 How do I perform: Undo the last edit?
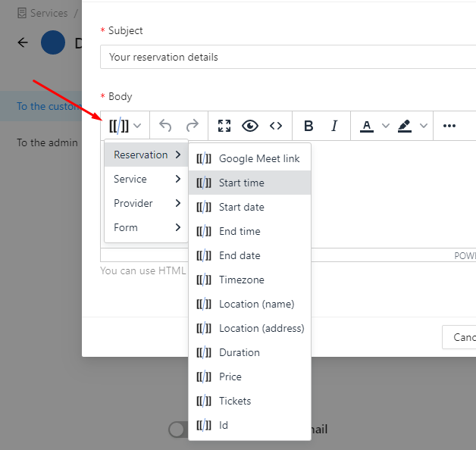coord(165,126)
